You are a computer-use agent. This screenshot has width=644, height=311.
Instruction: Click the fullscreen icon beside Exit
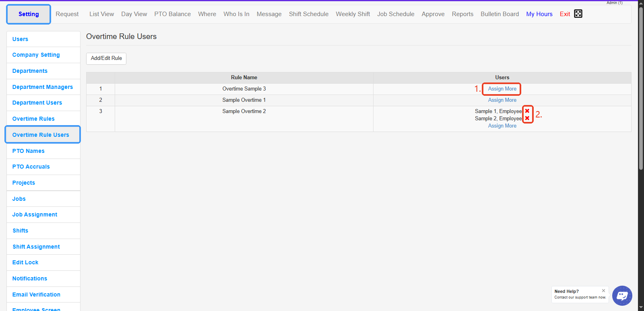tap(578, 14)
